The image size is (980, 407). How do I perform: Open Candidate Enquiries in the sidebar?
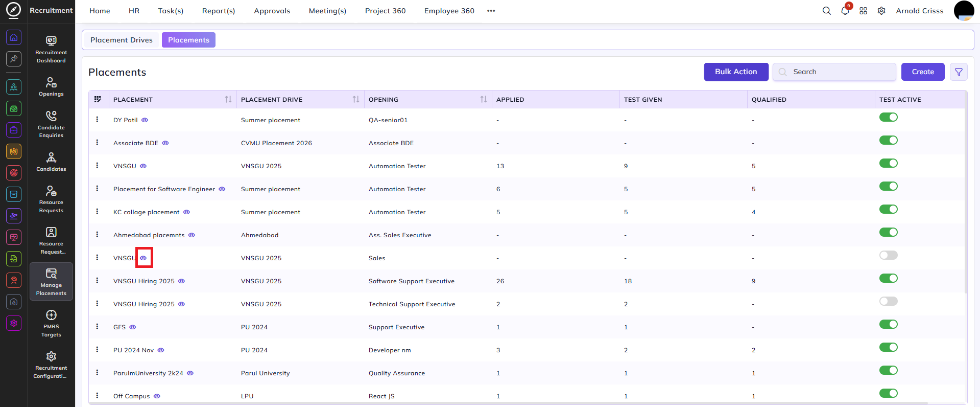click(51, 124)
